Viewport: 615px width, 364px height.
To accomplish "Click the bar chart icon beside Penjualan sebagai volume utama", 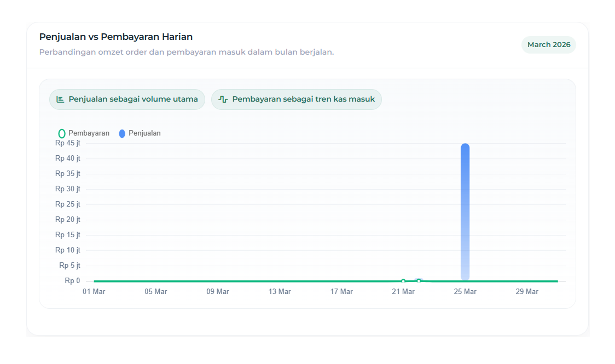I will click(x=60, y=99).
